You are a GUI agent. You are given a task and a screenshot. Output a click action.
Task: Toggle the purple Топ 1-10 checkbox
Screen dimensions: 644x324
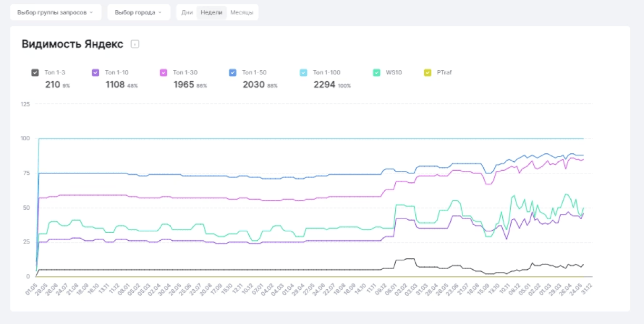(95, 73)
